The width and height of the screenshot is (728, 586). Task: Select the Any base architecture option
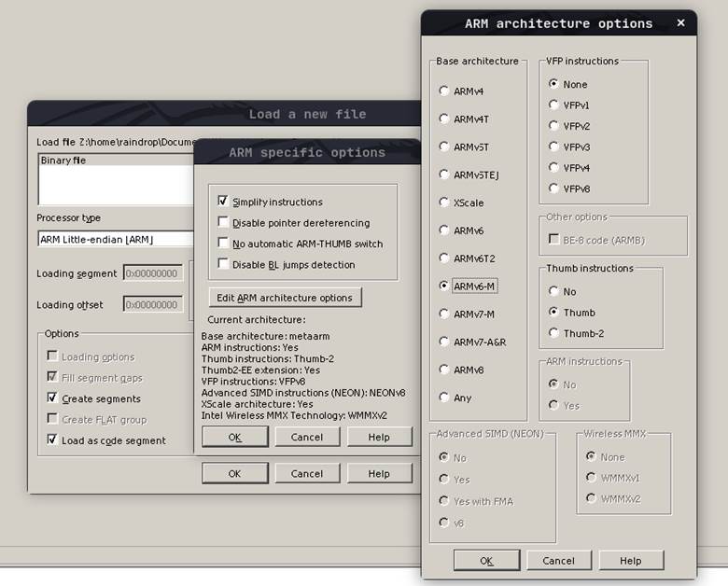pyautogui.click(x=444, y=398)
